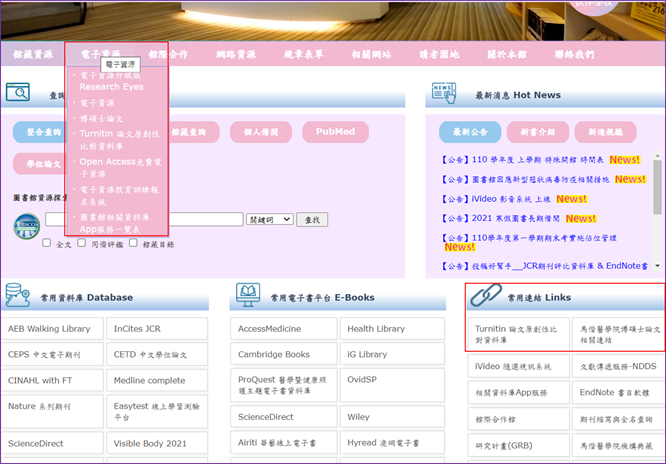The height and width of the screenshot is (464, 666).
Task: Tick the 館藏目錄 checkbox
Action: (x=133, y=243)
